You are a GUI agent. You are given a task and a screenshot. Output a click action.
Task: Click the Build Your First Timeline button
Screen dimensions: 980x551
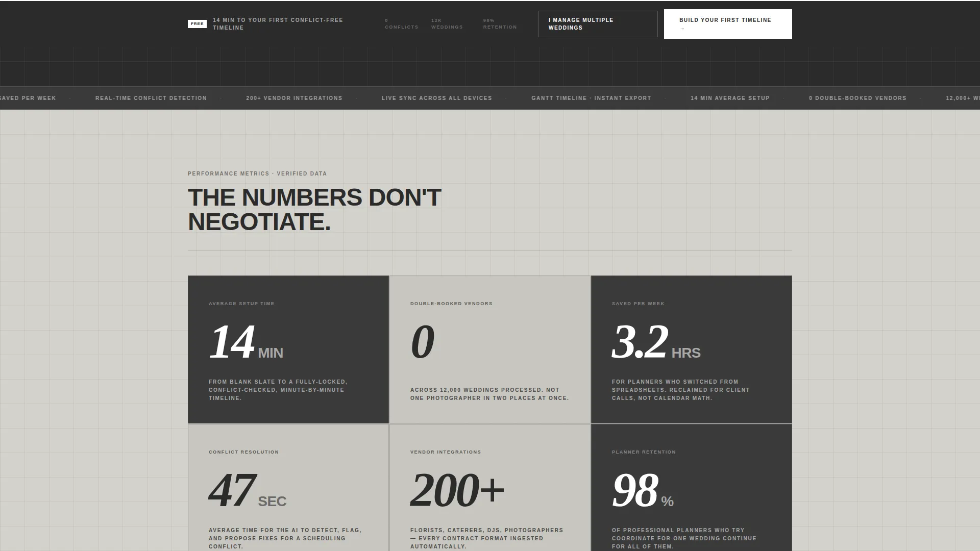pyautogui.click(x=728, y=24)
